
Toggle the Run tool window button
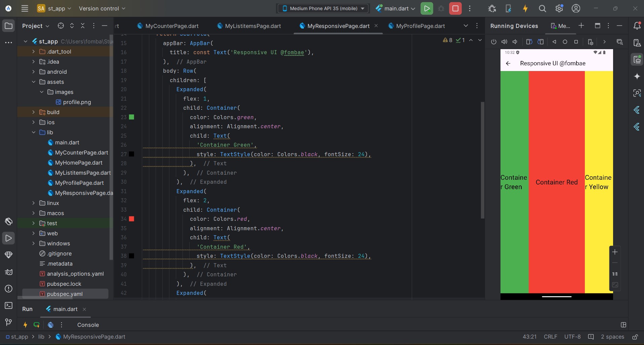click(9, 238)
